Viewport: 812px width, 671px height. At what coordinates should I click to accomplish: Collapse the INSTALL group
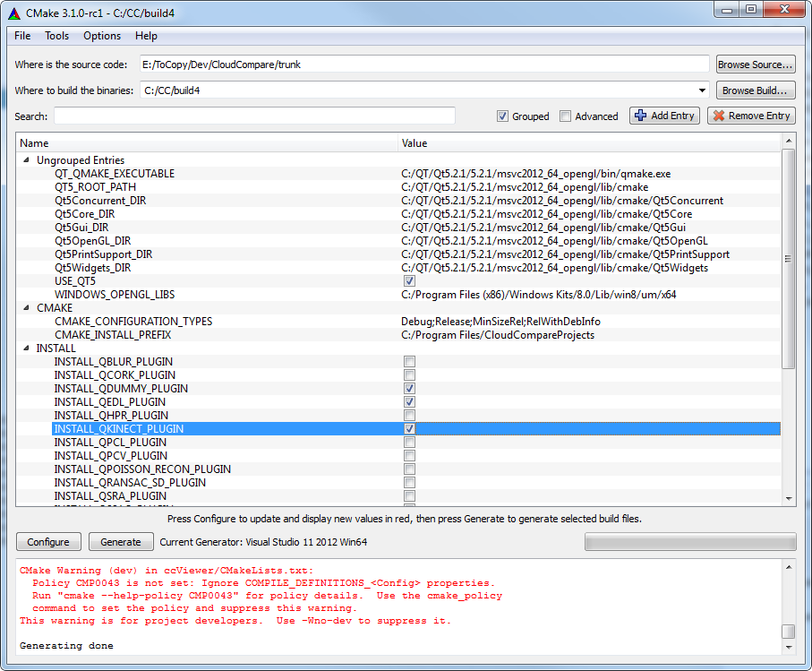pos(25,348)
